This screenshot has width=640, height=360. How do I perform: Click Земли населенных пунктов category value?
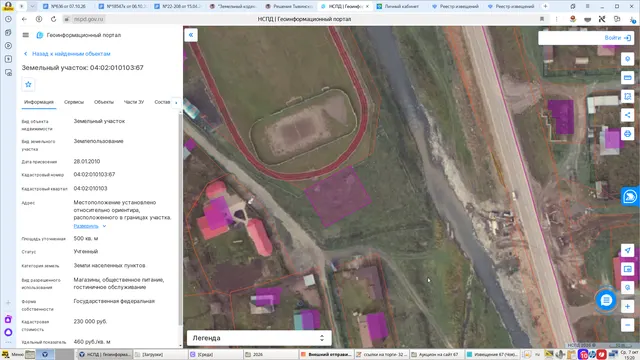click(109, 265)
